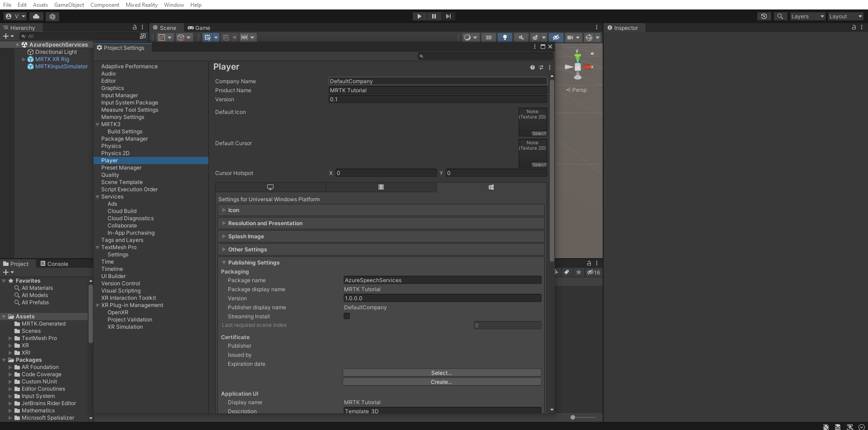Click the Hierarchy panel lock icon
Screen dimensions: 868x430
[x=134, y=28]
